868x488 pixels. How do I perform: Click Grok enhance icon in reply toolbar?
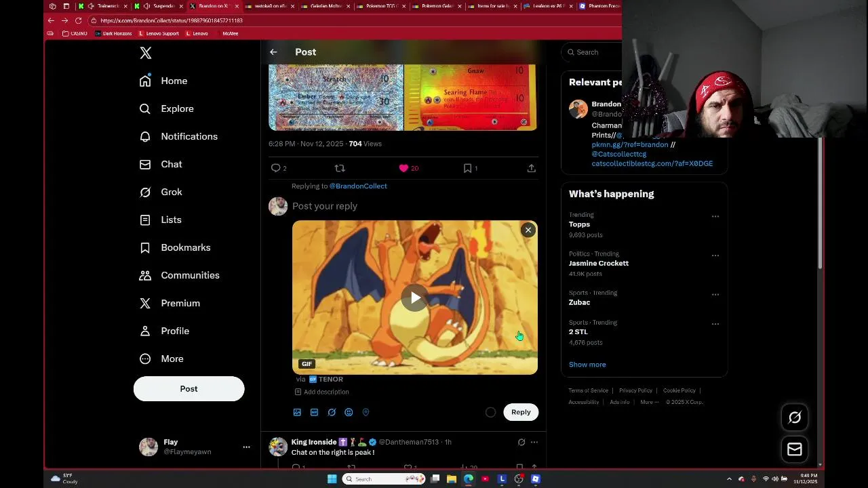click(332, 412)
